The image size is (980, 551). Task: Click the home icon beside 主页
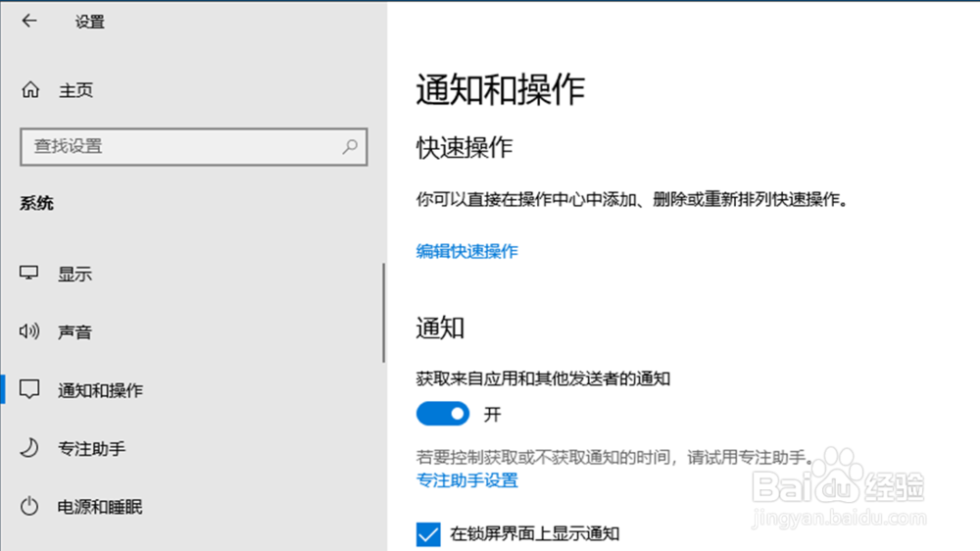(x=30, y=90)
